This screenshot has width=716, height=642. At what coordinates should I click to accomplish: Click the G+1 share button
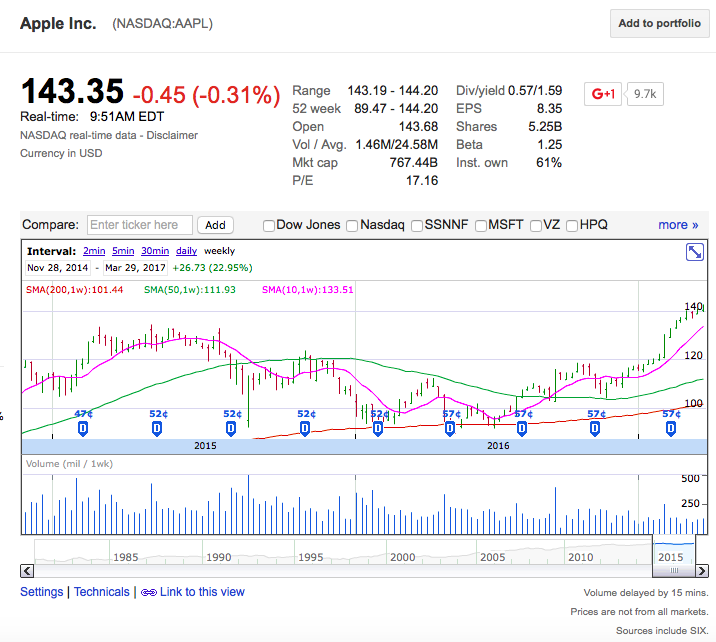click(603, 94)
